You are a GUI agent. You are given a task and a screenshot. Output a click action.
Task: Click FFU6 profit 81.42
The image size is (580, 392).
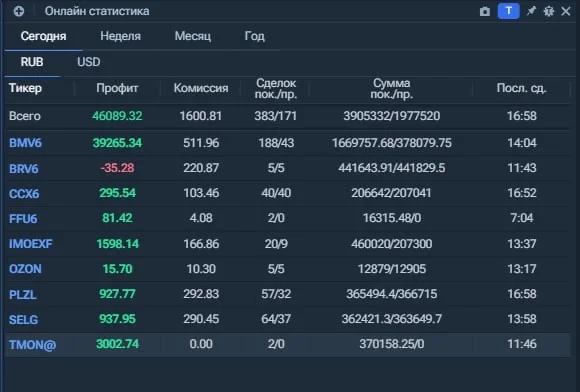[117, 218]
